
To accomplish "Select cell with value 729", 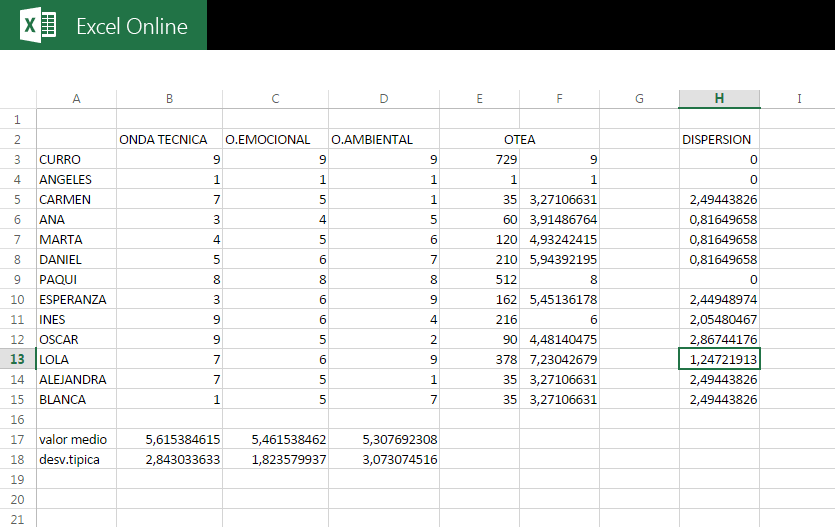I will 479,159.
